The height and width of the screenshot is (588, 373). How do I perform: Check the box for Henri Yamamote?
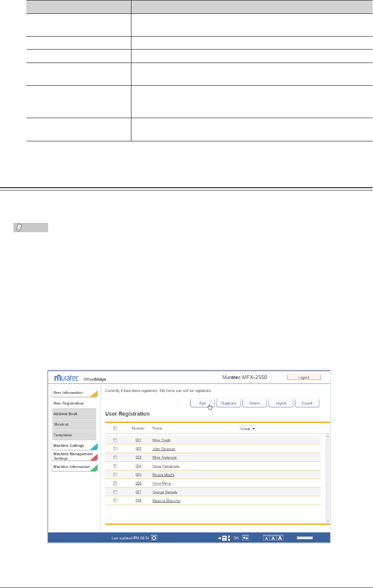tap(115, 466)
